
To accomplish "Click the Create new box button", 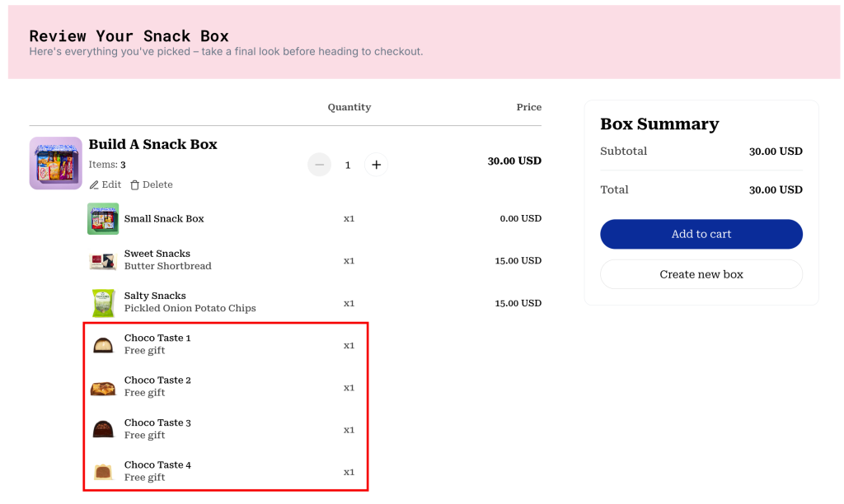I will [x=701, y=274].
